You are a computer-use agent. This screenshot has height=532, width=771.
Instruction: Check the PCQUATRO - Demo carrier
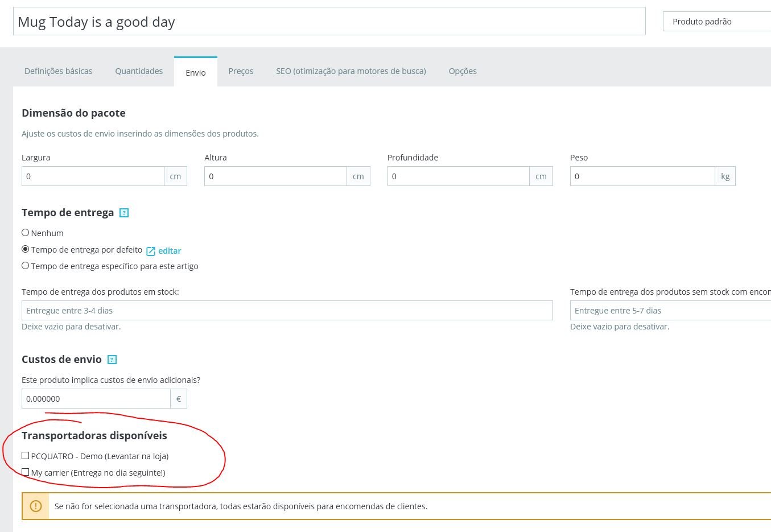26,456
